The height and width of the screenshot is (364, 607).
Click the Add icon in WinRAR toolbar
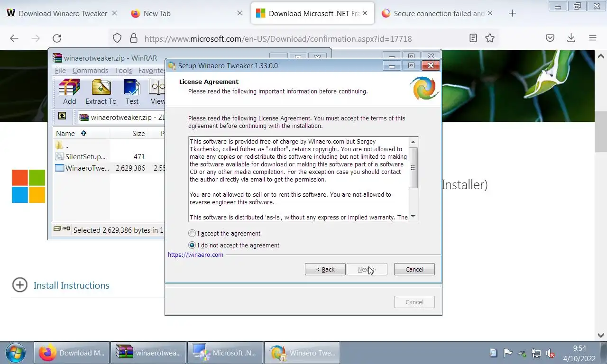point(69,92)
